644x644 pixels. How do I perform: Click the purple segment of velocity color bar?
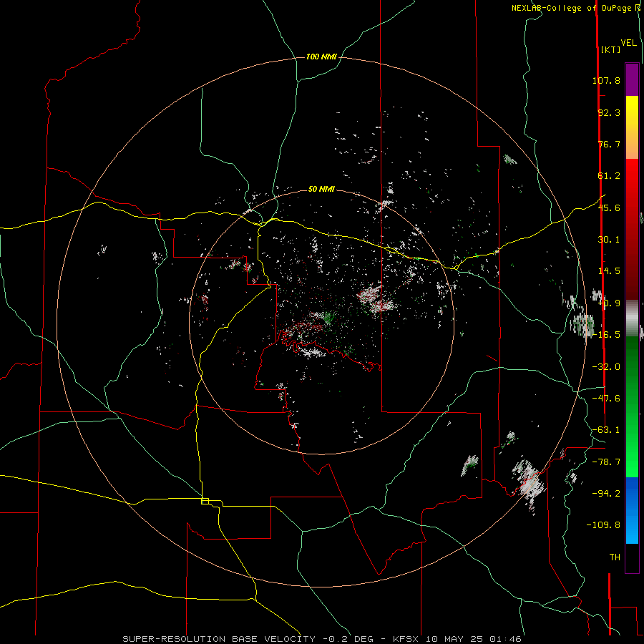(x=632, y=79)
